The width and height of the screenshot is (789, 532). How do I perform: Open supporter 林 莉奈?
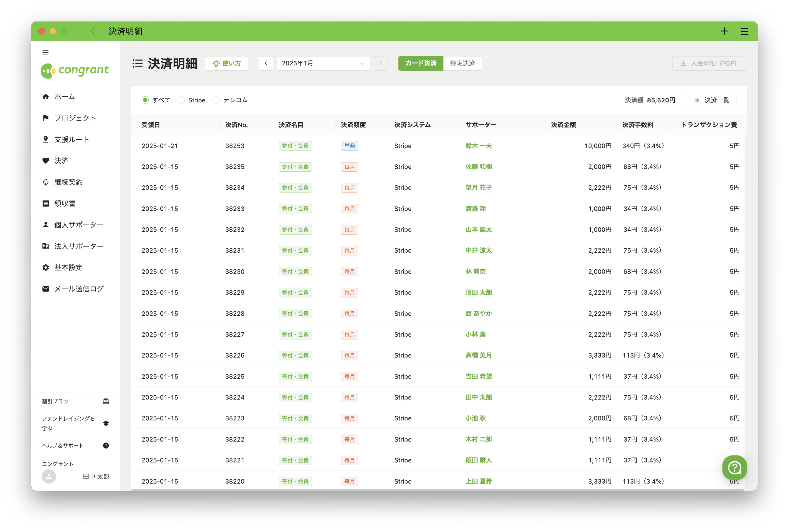[x=475, y=272]
